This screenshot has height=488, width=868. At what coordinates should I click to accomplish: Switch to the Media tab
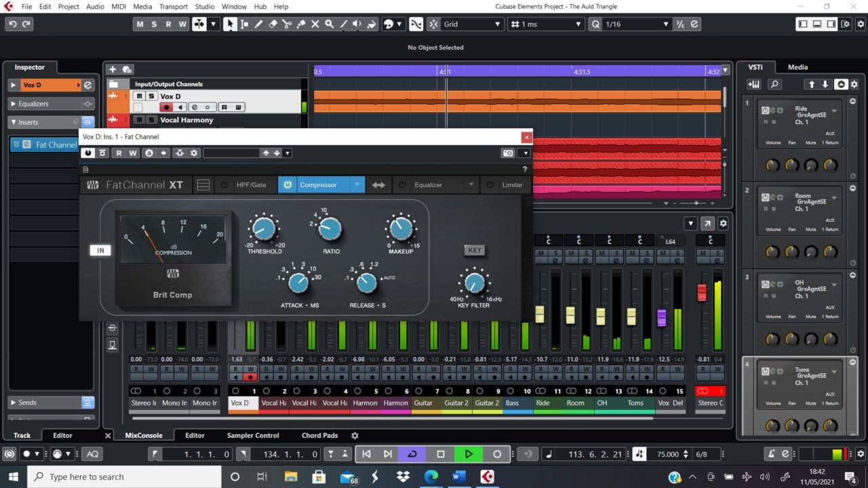click(797, 67)
